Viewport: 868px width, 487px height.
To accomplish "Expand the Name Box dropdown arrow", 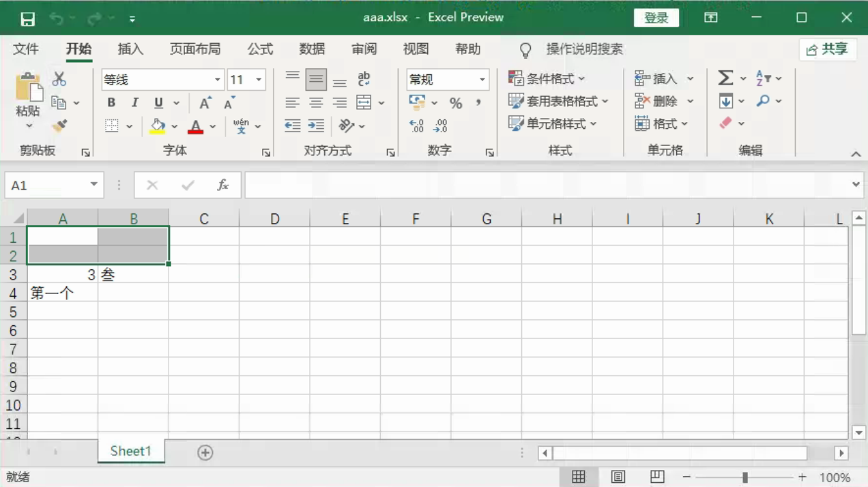I will [94, 186].
